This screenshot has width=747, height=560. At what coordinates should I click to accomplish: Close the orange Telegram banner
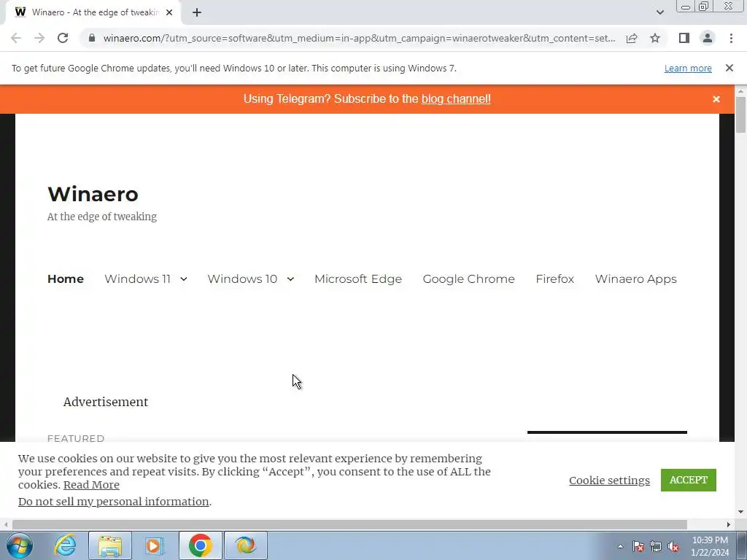point(716,99)
